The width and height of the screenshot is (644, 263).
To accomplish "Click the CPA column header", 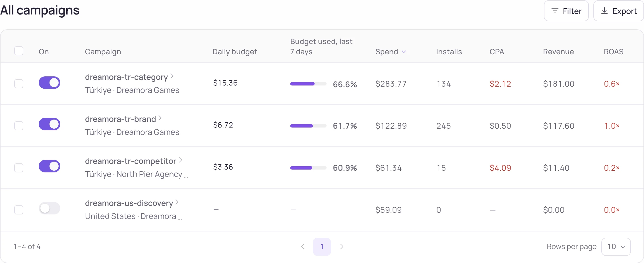I will click(497, 52).
